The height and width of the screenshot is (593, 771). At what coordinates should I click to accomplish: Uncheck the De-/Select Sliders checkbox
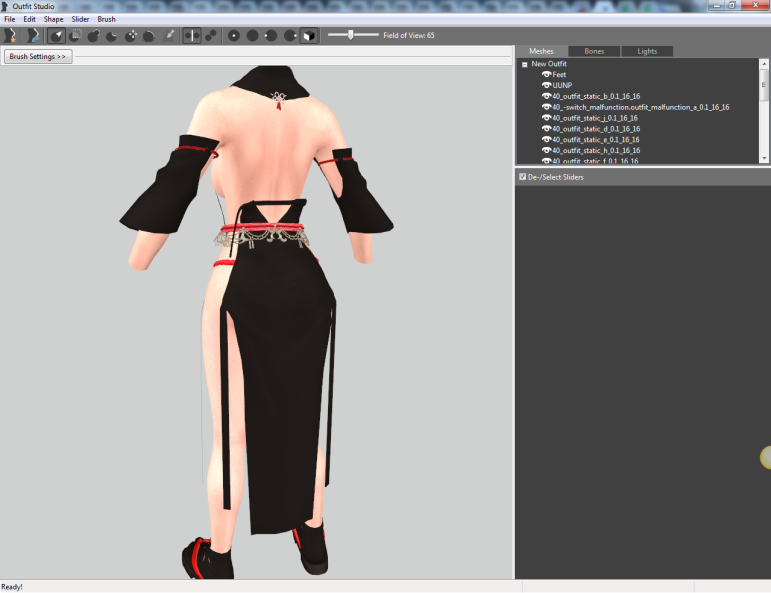tap(523, 177)
